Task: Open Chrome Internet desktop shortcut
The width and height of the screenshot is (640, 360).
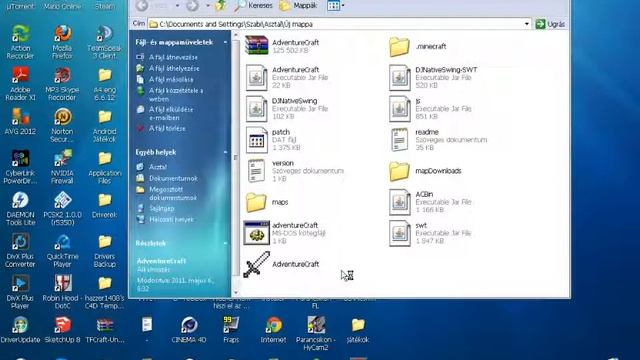Action: [273, 330]
